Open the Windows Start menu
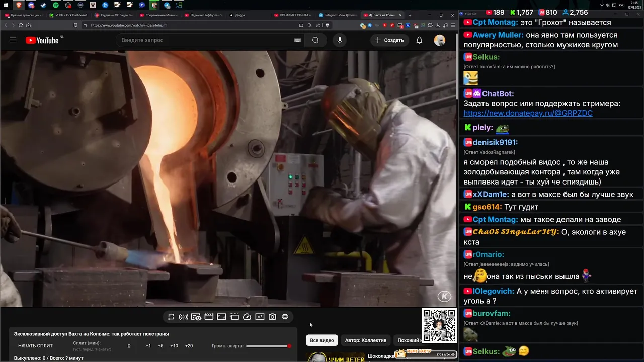Viewport: 644px width, 362px height. tap(7, 5)
